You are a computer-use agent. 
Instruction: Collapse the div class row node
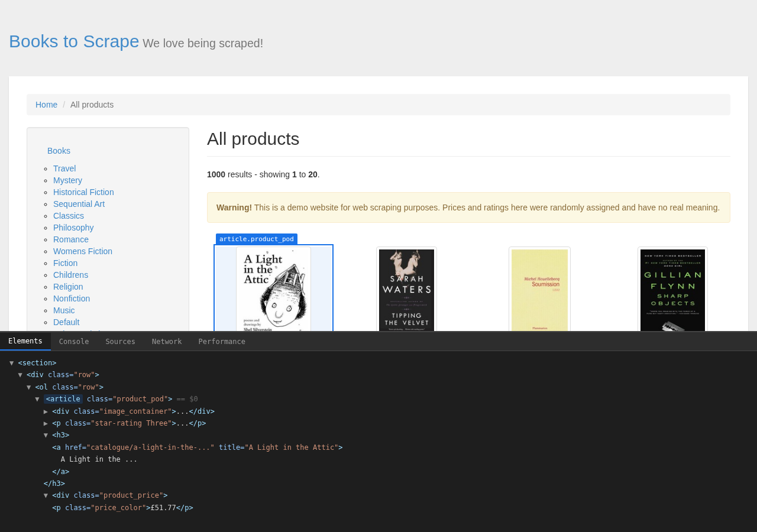coord(20,375)
